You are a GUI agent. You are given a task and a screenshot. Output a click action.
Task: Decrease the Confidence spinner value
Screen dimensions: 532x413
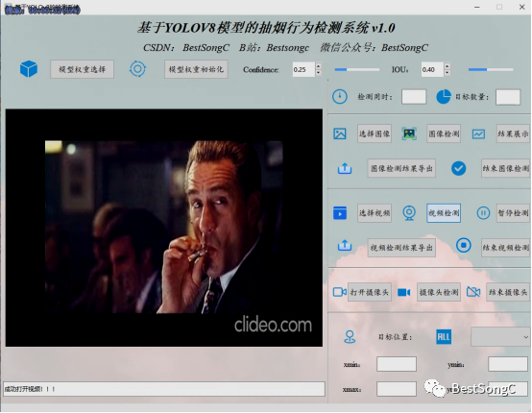(318, 73)
